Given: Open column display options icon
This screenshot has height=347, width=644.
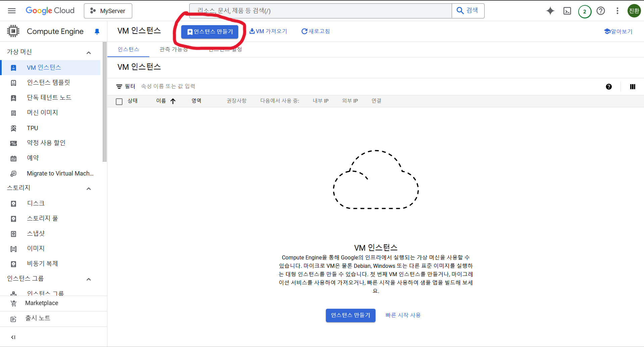Looking at the screenshot, I should coord(633,87).
